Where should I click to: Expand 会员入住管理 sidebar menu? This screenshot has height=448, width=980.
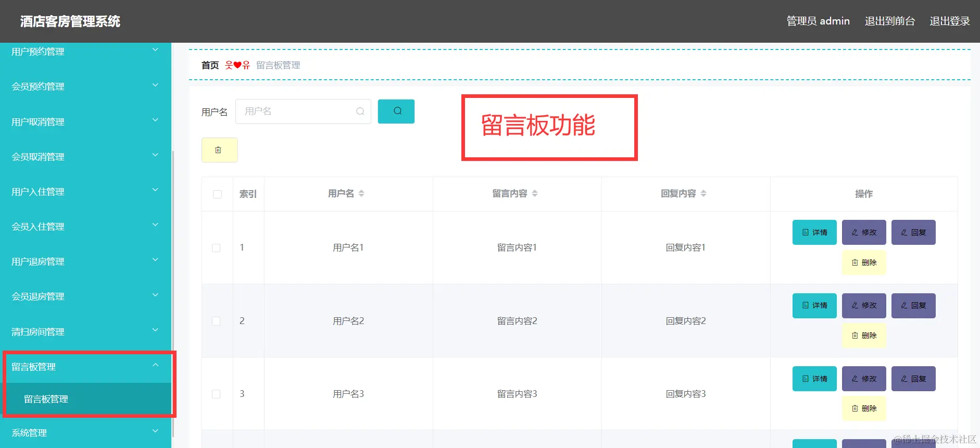[85, 226]
